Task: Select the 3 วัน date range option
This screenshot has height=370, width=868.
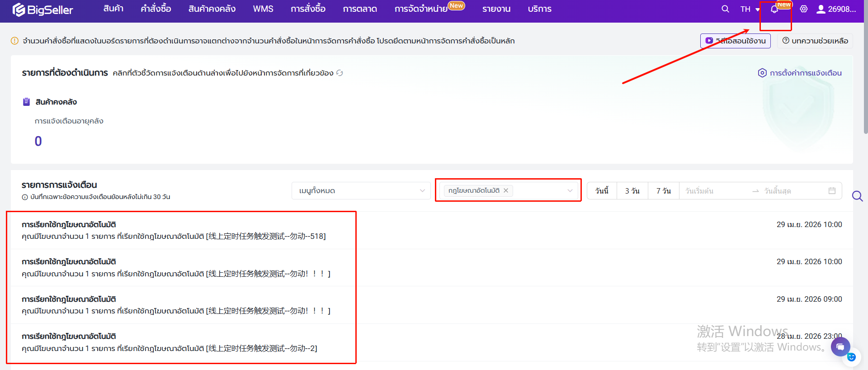Action: [632, 191]
